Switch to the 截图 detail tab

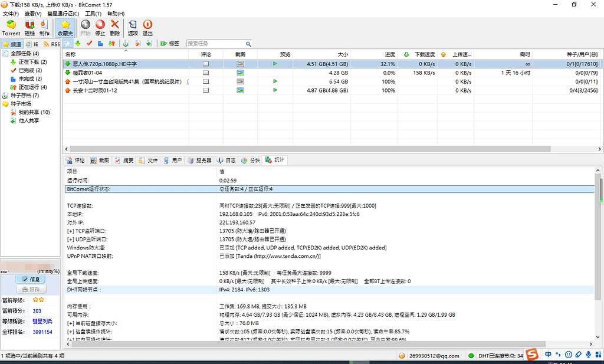[100, 160]
